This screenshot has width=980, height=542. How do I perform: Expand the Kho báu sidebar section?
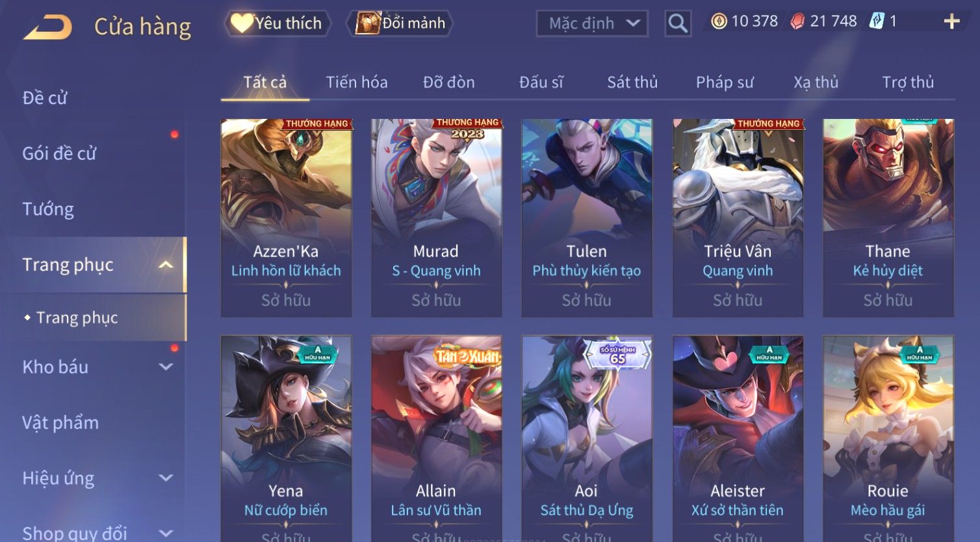[x=166, y=367]
